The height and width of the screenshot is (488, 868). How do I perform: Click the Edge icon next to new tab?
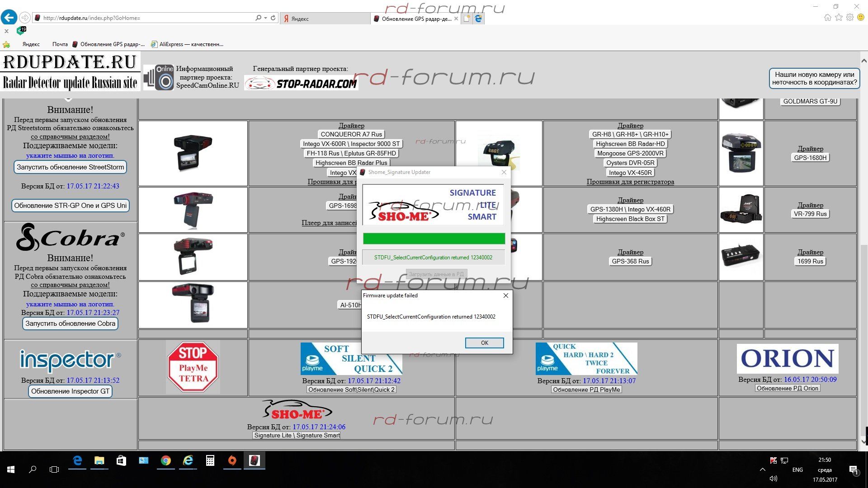coord(478,19)
